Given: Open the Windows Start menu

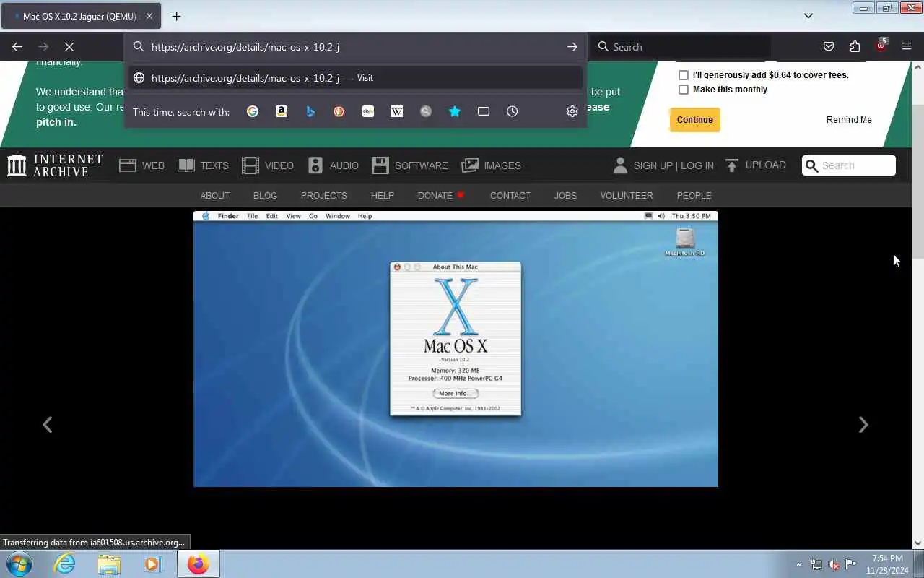Looking at the screenshot, I should point(19,564).
